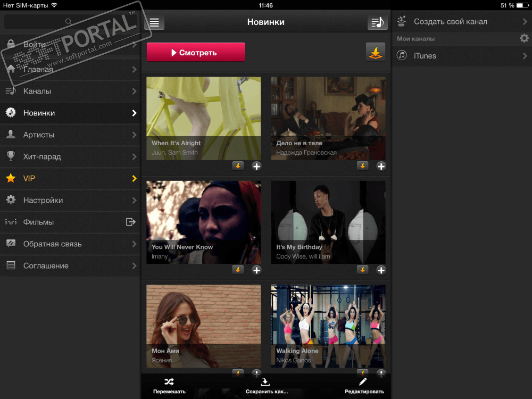Tap the 11:46 clock in status bar
This screenshot has width=532, height=399.
(x=265, y=5)
